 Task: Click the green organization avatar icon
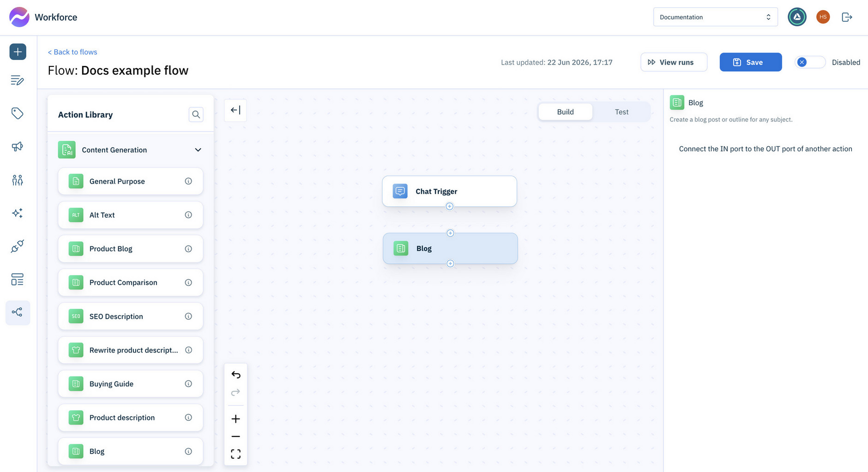[797, 17]
